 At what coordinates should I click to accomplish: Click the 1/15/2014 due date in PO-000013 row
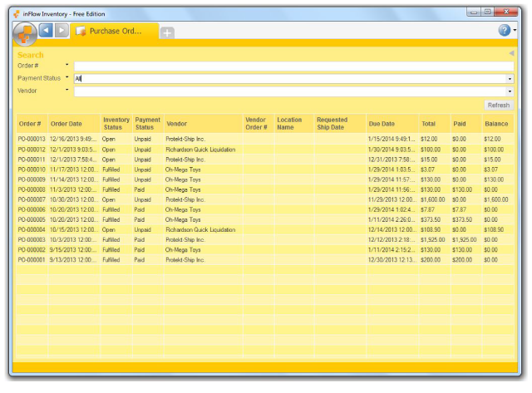[x=392, y=139]
